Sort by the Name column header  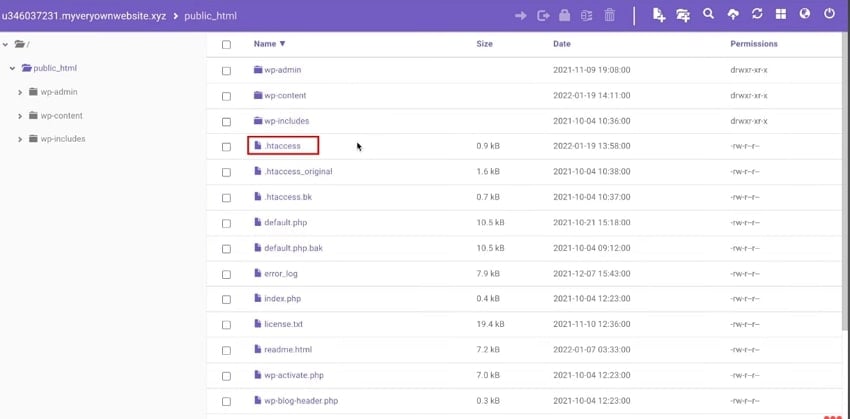coord(269,44)
